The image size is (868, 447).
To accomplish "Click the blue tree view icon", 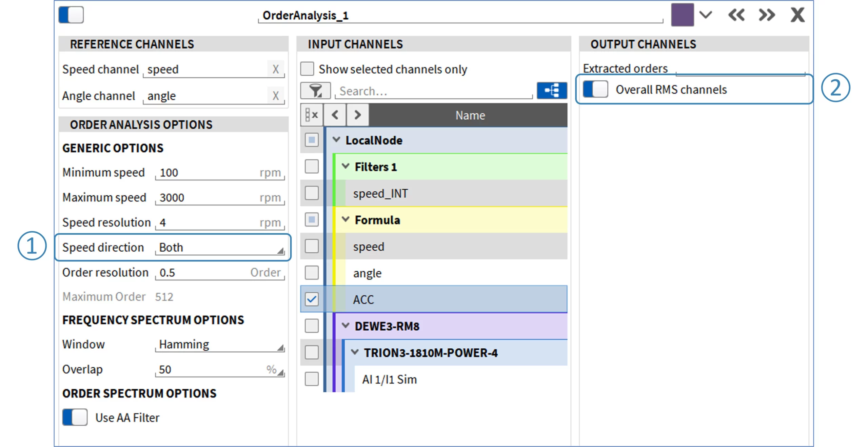I will pyautogui.click(x=551, y=91).
